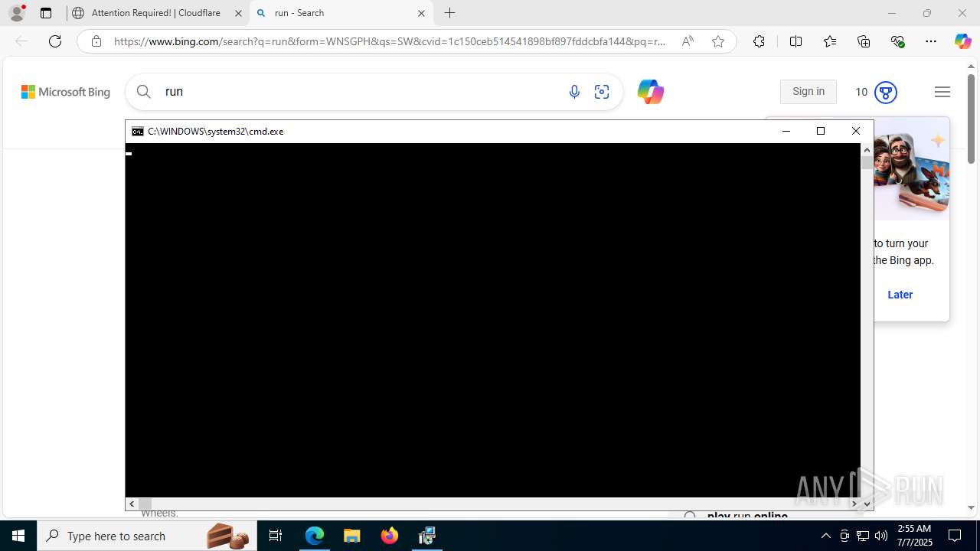The width and height of the screenshot is (980, 551).
Task: Click browser page scrollbar up arrow
Action: [x=972, y=67]
